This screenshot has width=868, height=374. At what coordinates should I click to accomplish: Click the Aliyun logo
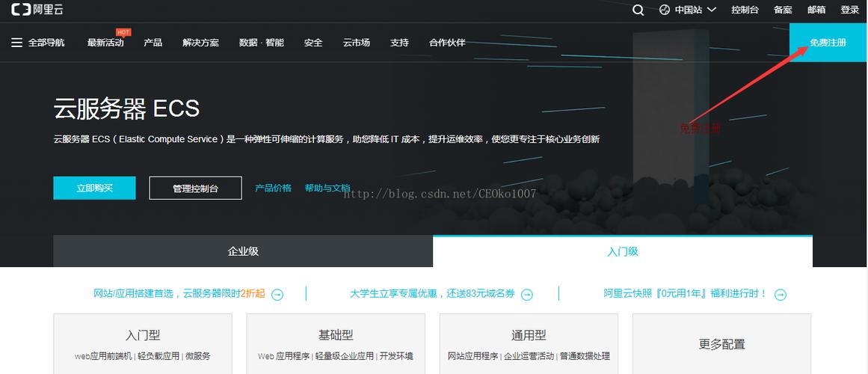(x=37, y=10)
